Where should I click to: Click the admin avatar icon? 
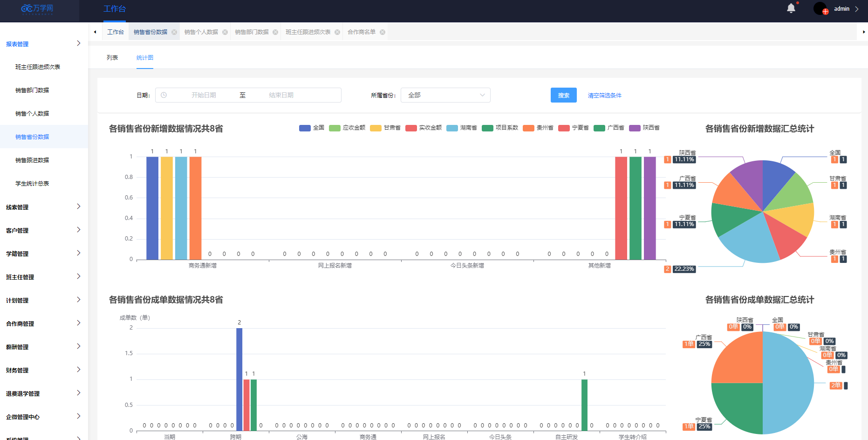[820, 9]
